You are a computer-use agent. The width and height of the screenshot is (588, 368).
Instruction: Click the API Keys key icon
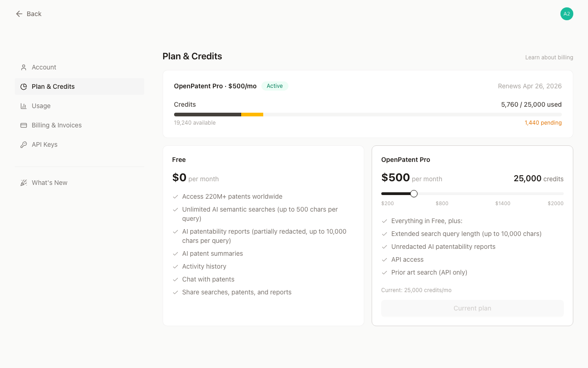tap(23, 144)
